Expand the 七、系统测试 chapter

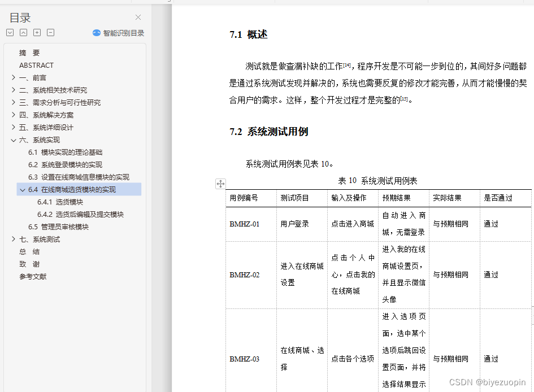[x=14, y=239]
